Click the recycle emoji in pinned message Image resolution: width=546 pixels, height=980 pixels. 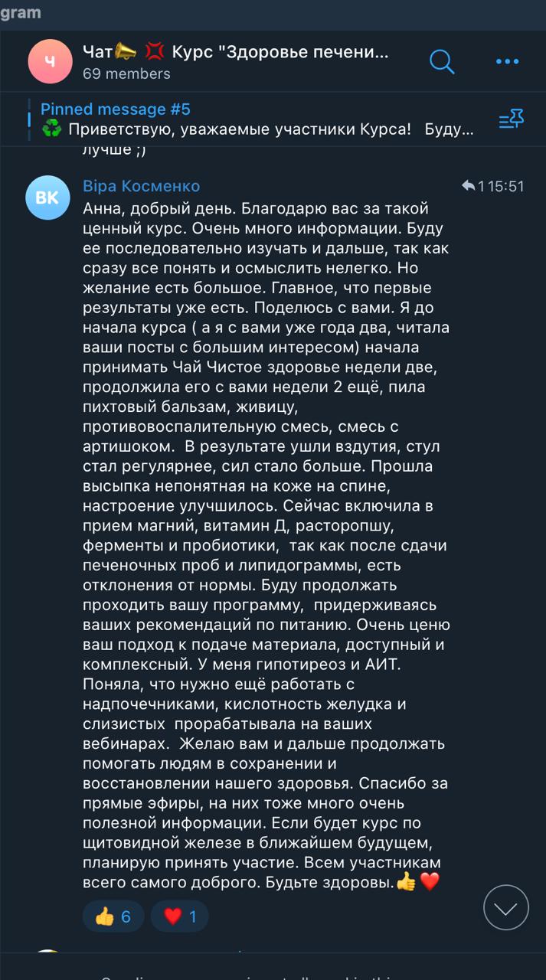coord(52,129)
